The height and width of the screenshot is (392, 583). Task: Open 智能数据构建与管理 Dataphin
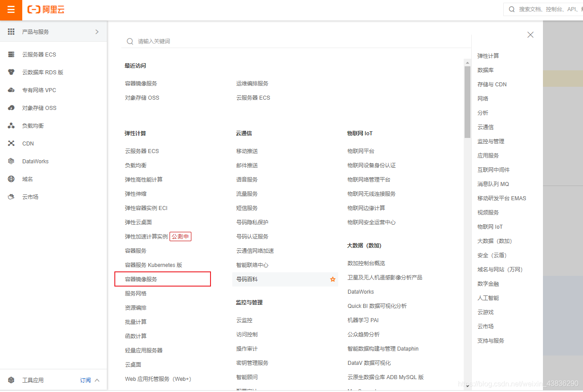[383, 348]
